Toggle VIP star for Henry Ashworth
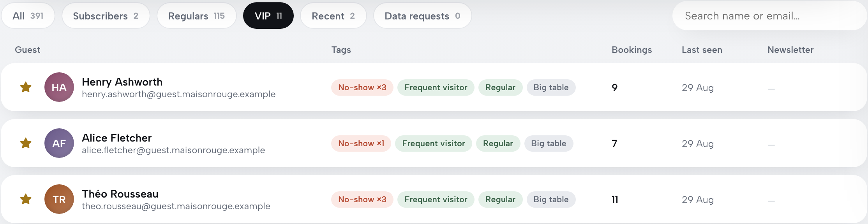 click(x=26, y=87)
